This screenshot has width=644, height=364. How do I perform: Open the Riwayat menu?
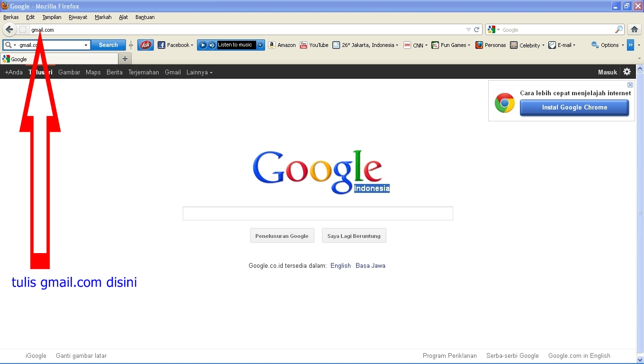78,17
